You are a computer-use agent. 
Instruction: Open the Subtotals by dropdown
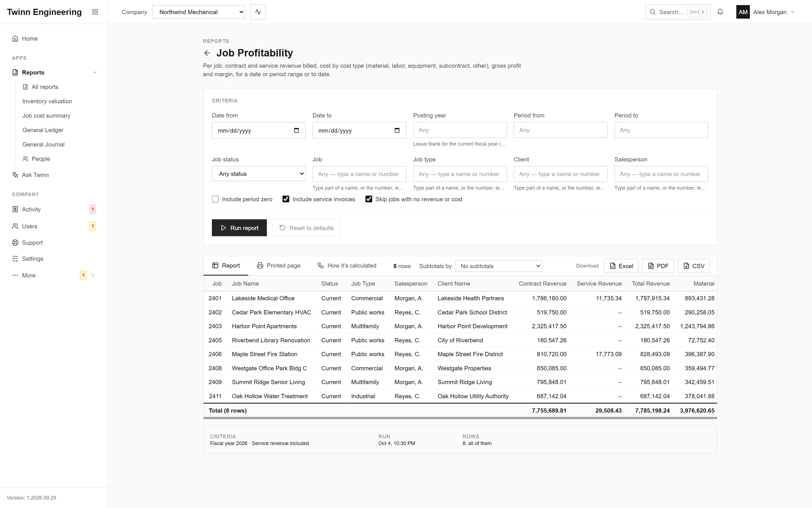pyautogui.click(x=498, y=266)
